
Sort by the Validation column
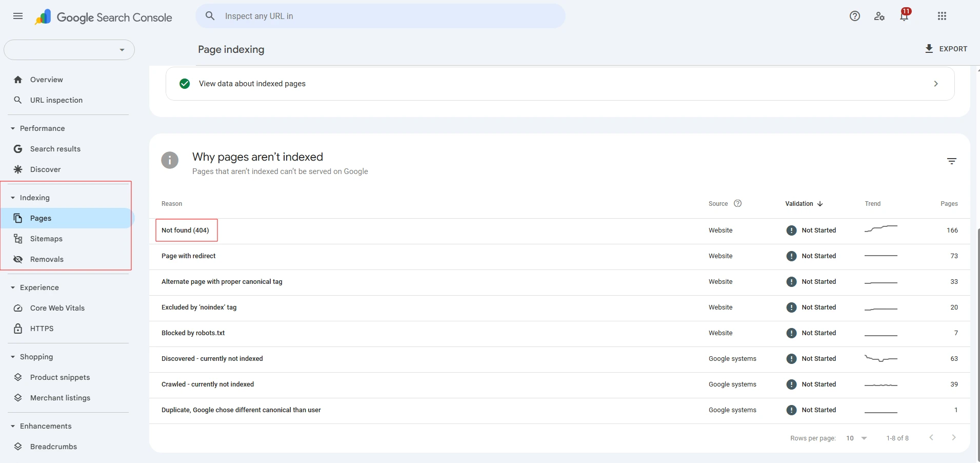click(x=804, y=204)
